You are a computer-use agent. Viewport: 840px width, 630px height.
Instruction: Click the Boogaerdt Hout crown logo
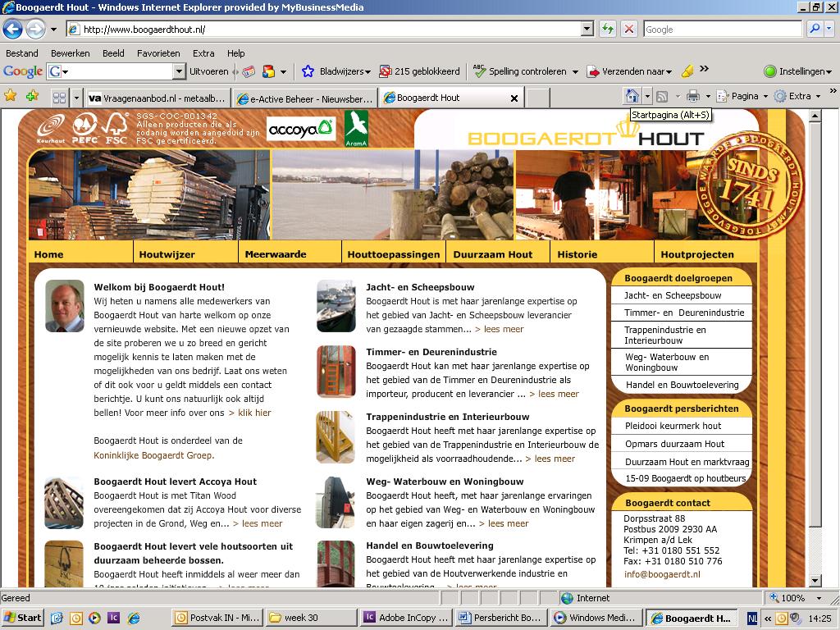point(586,134)
